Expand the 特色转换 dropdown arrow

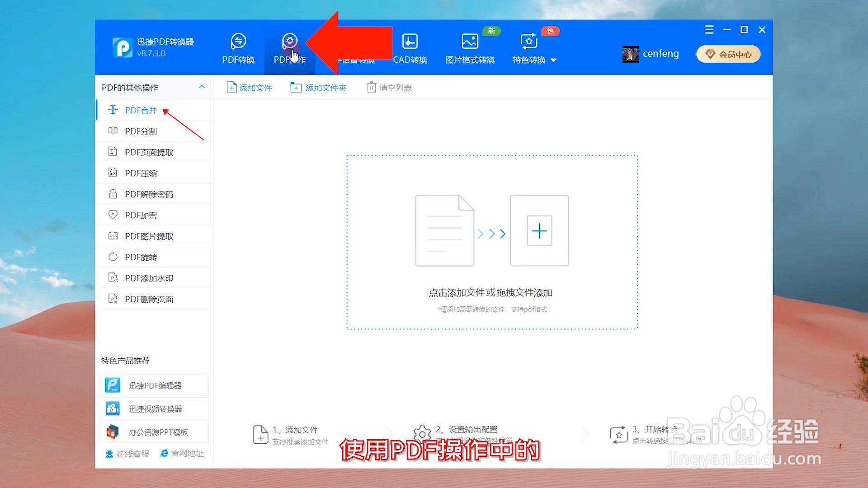click(553, 60)
